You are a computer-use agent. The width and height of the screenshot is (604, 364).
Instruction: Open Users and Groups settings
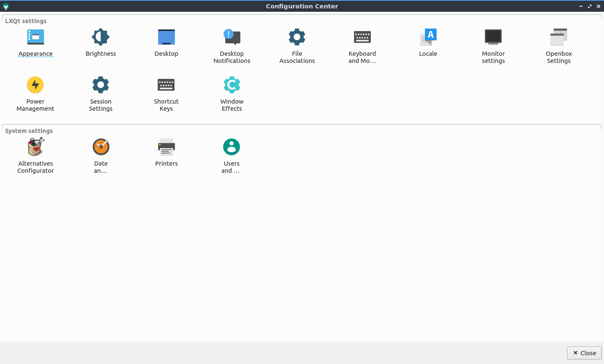tap(232, 147)
